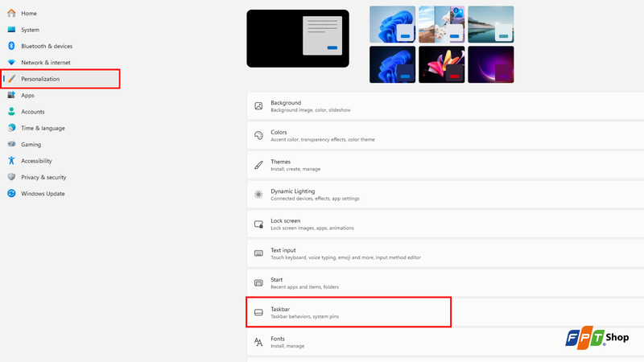Image resolution: width=644 pixels, height=362 pixels.
Task: Open Text input settings
Action: pos(445,253)
